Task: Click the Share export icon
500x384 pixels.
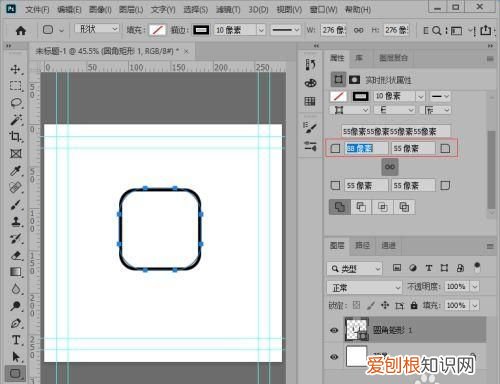Action: pos(486,30)
